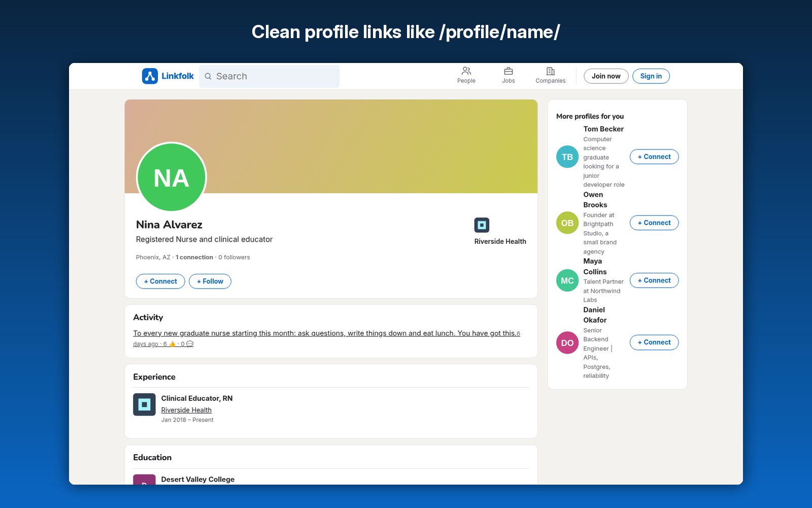Open the Riverside Health link under Clinical Educator
812x508 pixels.
point(186,410)
